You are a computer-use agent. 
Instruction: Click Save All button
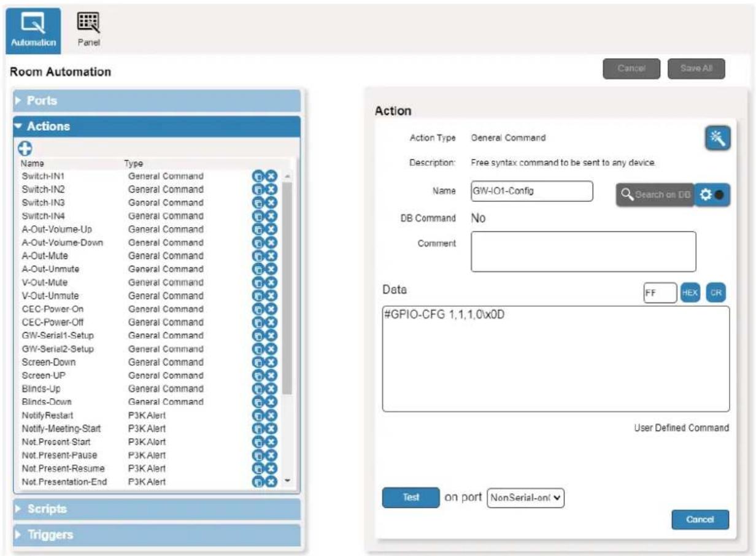(x=696, y=69)
